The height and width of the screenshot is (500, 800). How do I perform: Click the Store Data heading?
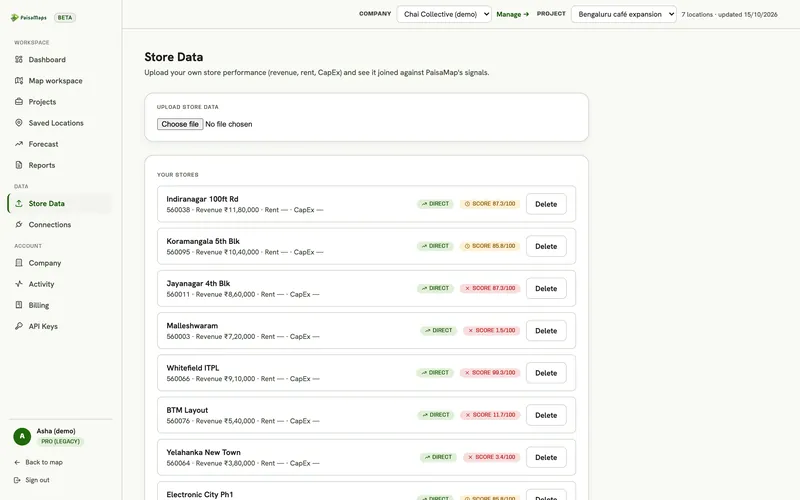click(173, 57)
